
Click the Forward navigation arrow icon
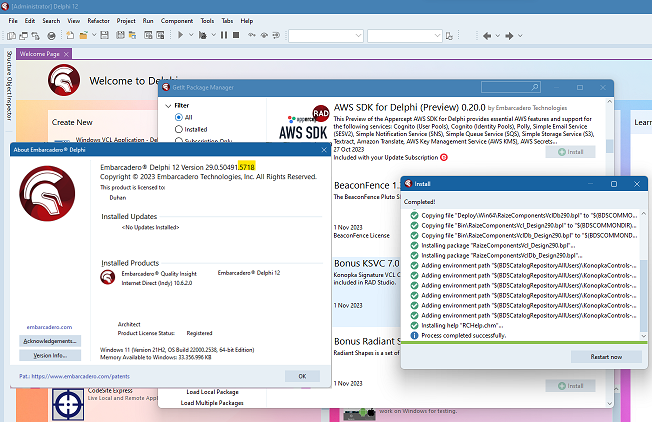point(509,36)
